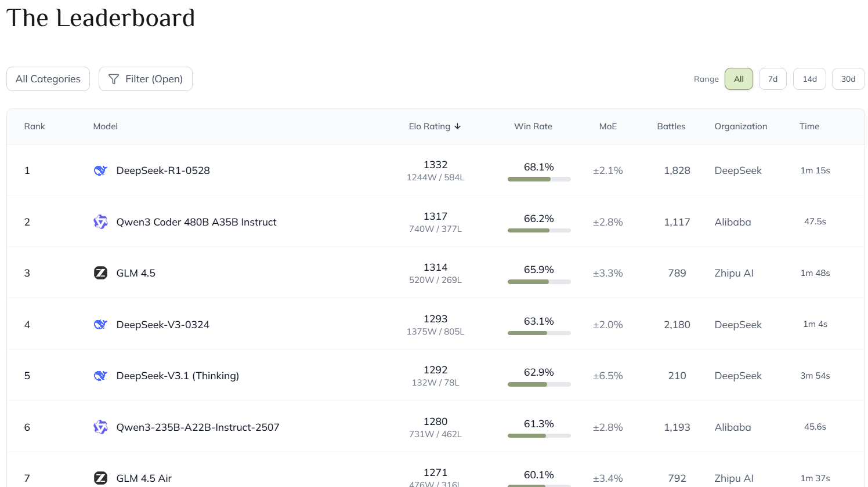The height and width of the screenshot is (487, 868).
Task: Click the Battles column header
Action: 671,126
